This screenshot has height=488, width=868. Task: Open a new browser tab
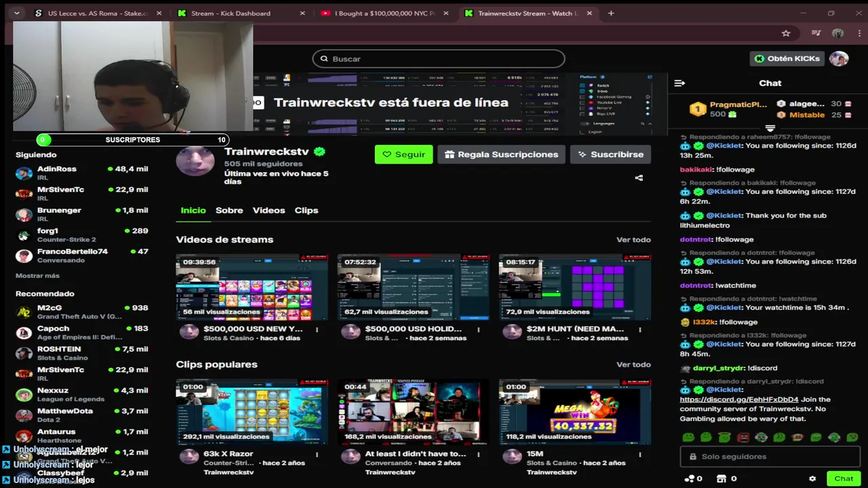point(611,13)
